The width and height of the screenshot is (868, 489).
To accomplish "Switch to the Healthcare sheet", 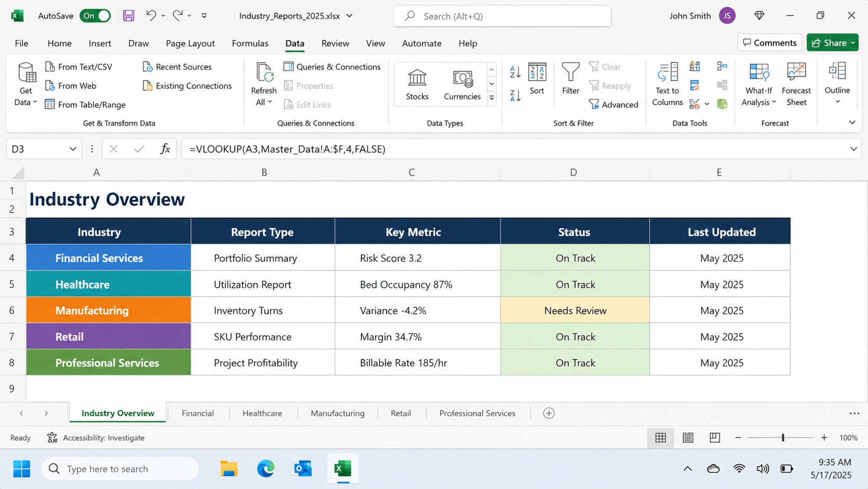I will [x=262, y=413].
